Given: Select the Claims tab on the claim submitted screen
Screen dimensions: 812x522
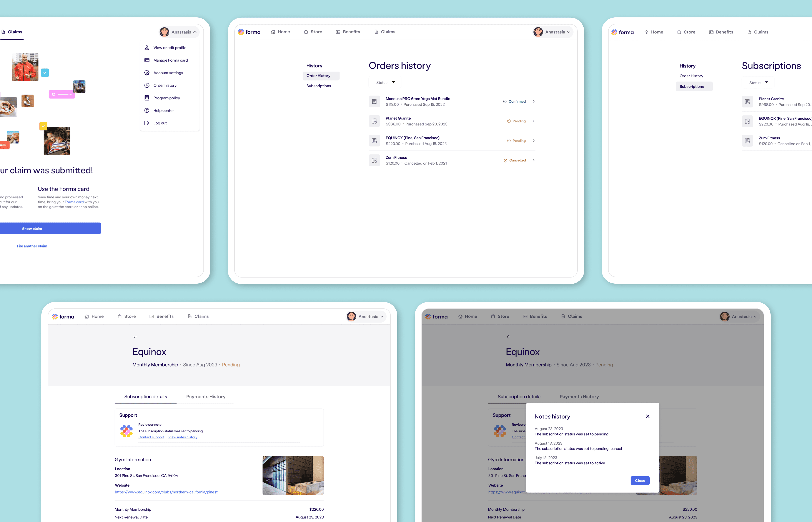Looking at the screenshot, I should pyautogui.click(x=12, y=32).
